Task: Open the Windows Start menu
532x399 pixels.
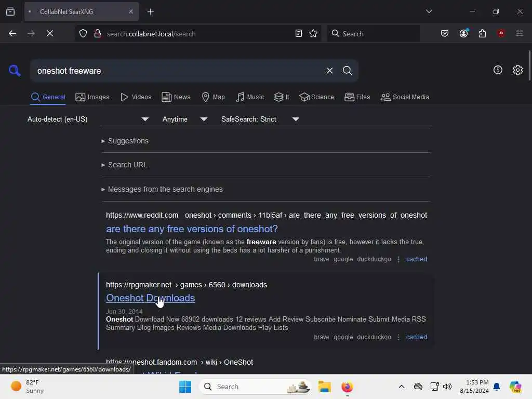Action: pyautogui.click(x=185, y=387)
